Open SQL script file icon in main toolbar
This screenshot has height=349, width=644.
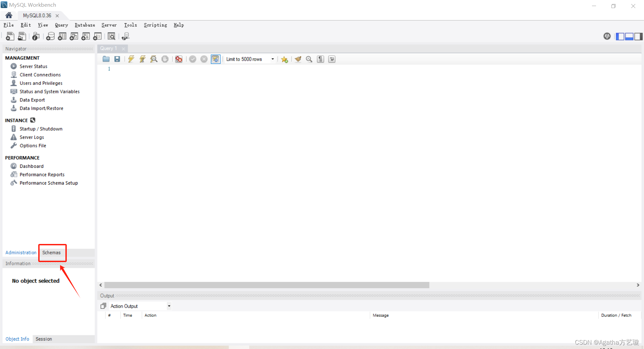point(22,36)
